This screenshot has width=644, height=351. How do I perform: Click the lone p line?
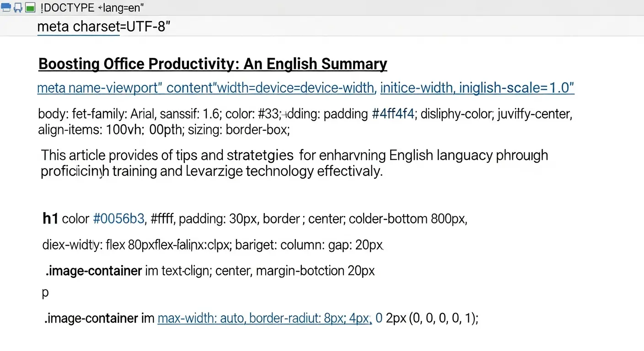click(x=45, y=293)
